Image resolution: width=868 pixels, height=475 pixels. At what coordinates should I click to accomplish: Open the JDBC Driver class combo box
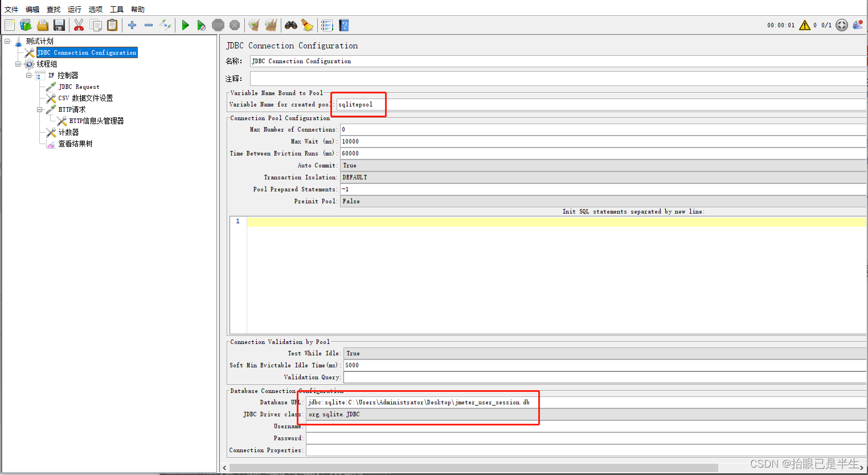pos(587,414)
